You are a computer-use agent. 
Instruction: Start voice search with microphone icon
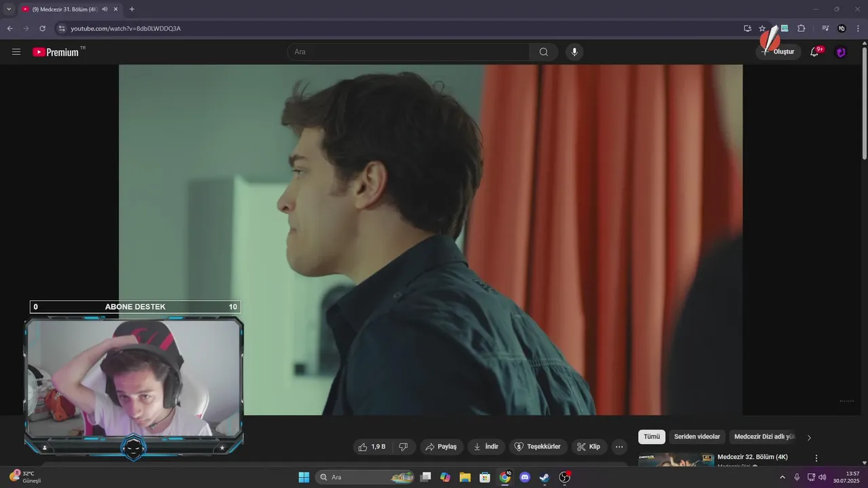click(x=574, y=52)
